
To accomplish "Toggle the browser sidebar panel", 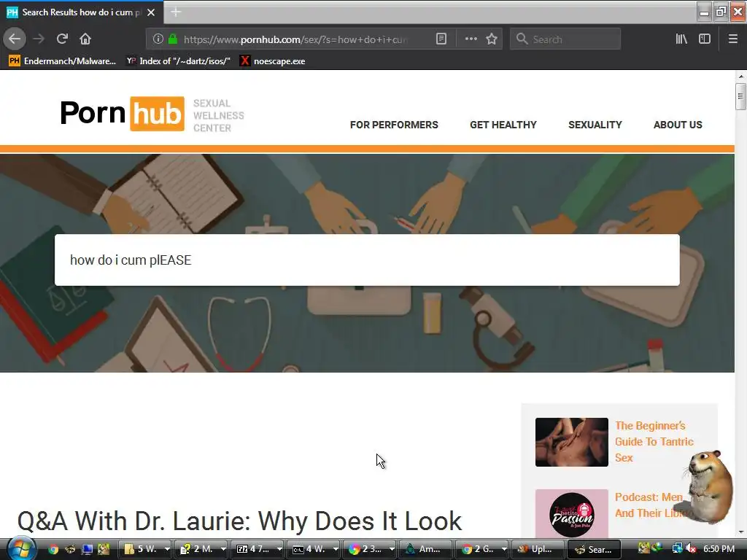I will pyautogui.click(x=704, y=39).
